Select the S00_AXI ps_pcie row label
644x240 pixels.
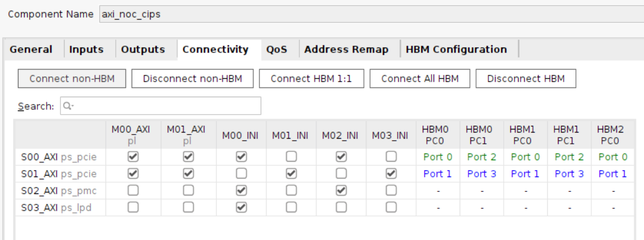[59, 157]
